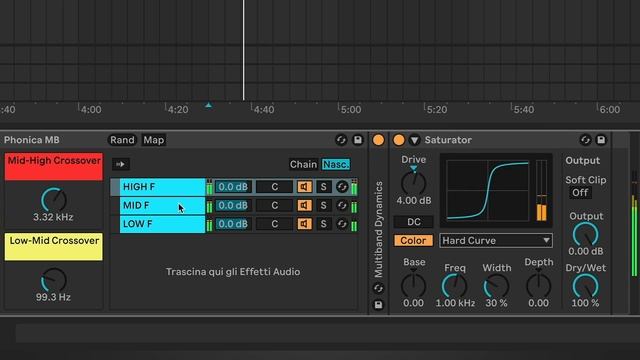
Task: Toggle MID F chain speaker activator
Action: (x=304, y=205)
